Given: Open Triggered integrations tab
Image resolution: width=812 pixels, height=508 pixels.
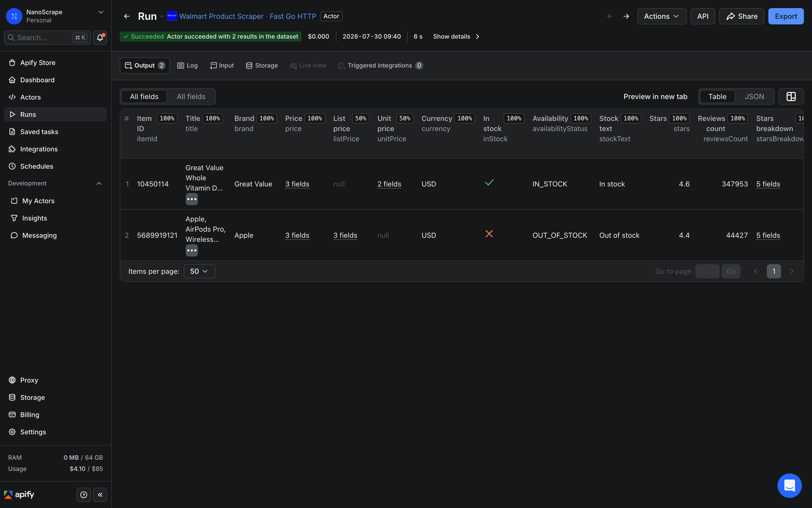Looking at the screenshot, I should pyautogui.click(x=381, y=66).
